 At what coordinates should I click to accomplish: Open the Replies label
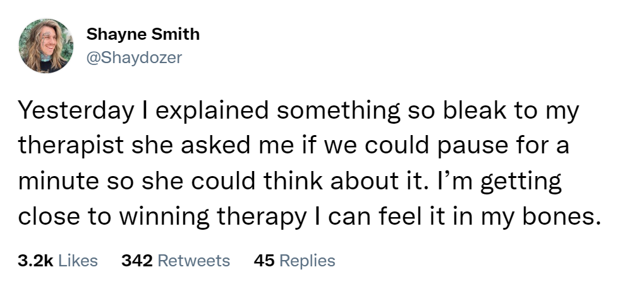coord(307,260)
